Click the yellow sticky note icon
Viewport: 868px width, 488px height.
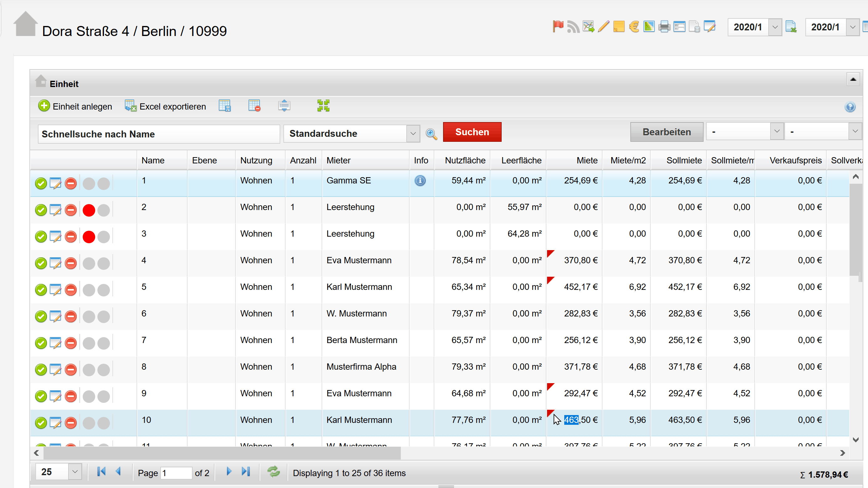tap(619, 26)
